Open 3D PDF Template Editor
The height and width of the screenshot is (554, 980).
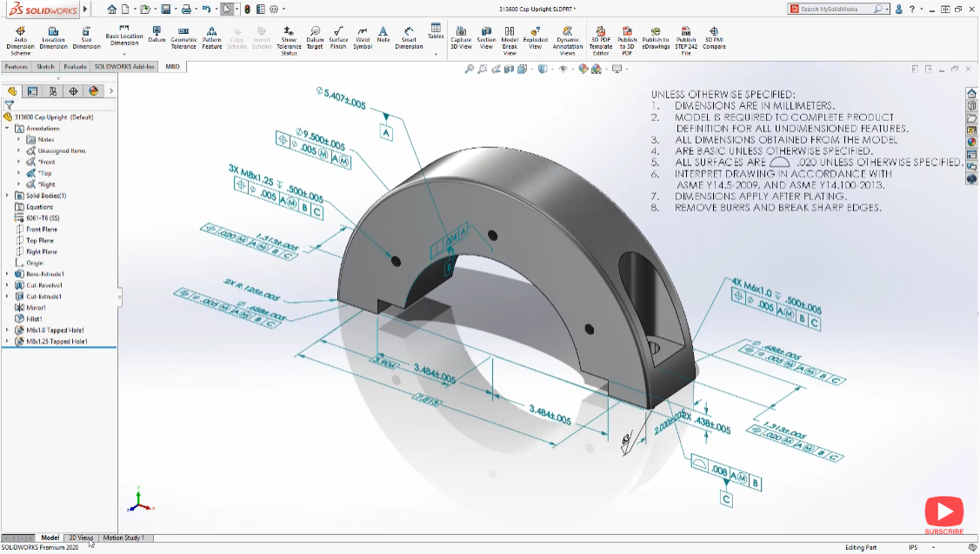[601, 41]
